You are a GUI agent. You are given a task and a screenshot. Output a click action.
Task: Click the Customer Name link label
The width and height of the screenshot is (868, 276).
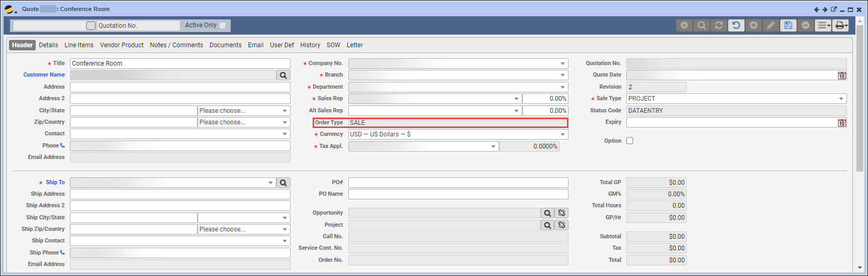point(44,75)
